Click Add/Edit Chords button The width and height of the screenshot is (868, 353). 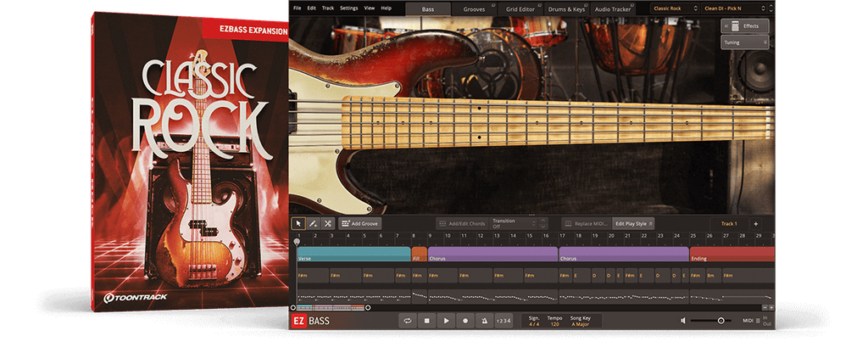coord(462,224)
